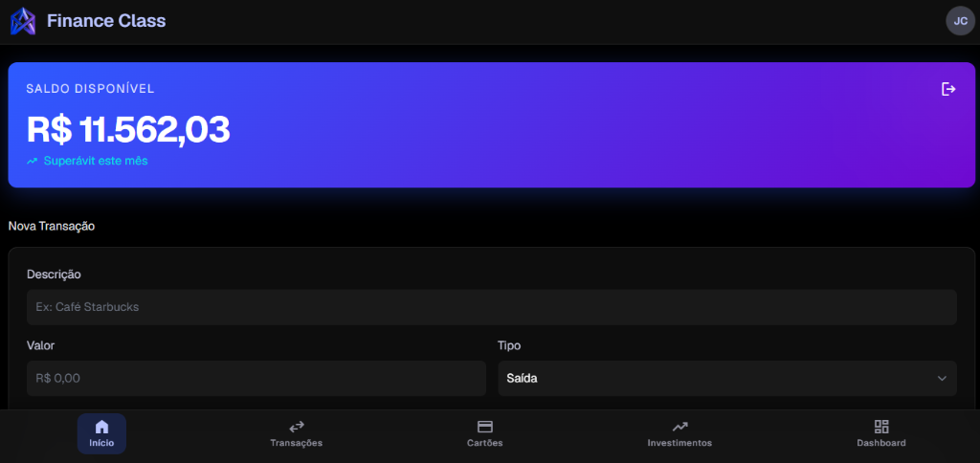Switch to the Investimentos tab label
The height and width of the screenshot is (463, 980).
tap(679, 443)
